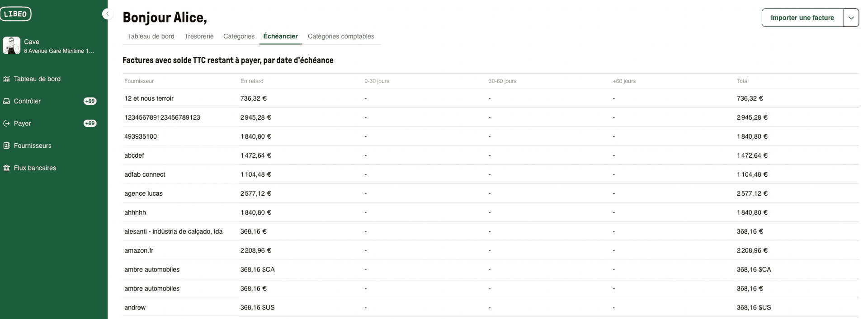868x319 pixels.
Task: Click the Payer arrow icon
Action: 6,123
